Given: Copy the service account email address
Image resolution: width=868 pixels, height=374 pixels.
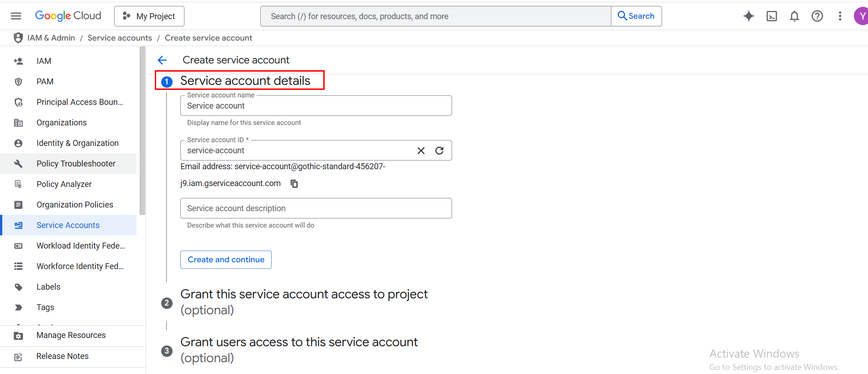Looking at the screenshot, I should (x=295, y=183).
